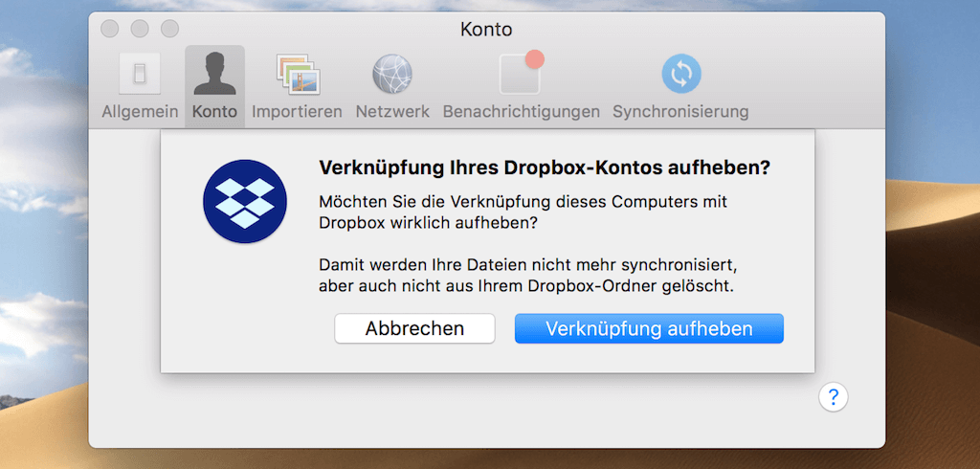Open the Synchronisierung arrows icon
Image resolution: width=980 pixels, height=469 pixels.
681,74
